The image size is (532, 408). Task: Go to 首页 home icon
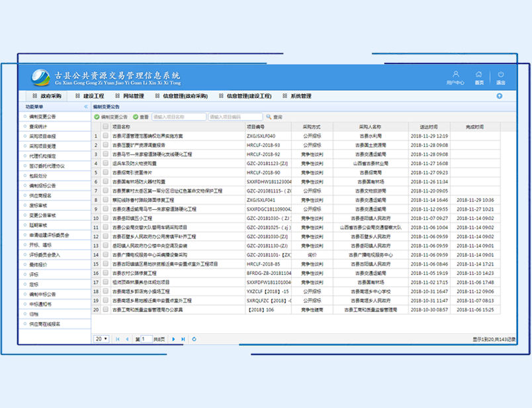coord(478,75)
